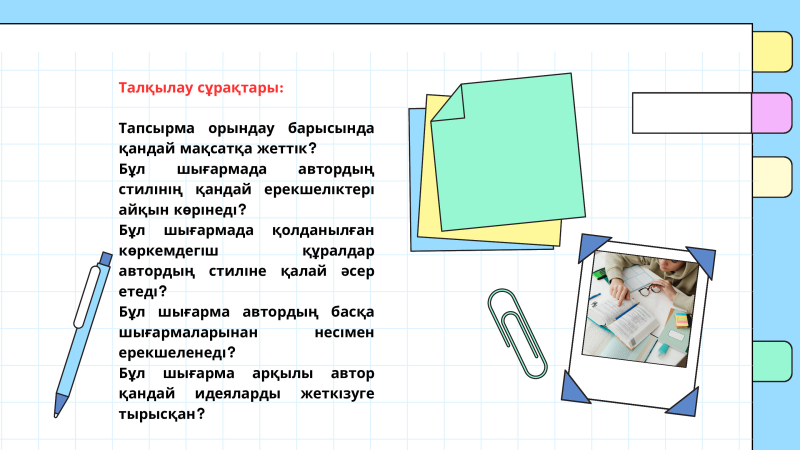Click the word 'көркемдегіш'

click(168, 251)
